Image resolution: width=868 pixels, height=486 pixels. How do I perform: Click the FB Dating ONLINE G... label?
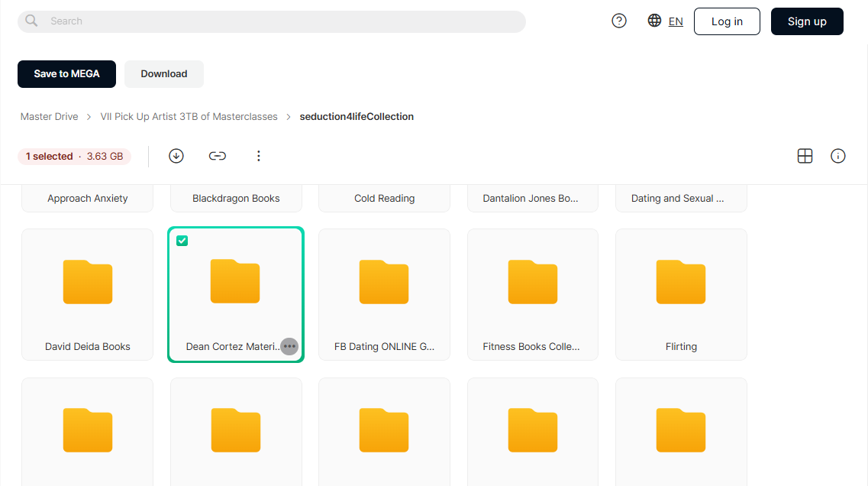click(x=384, y=347)
